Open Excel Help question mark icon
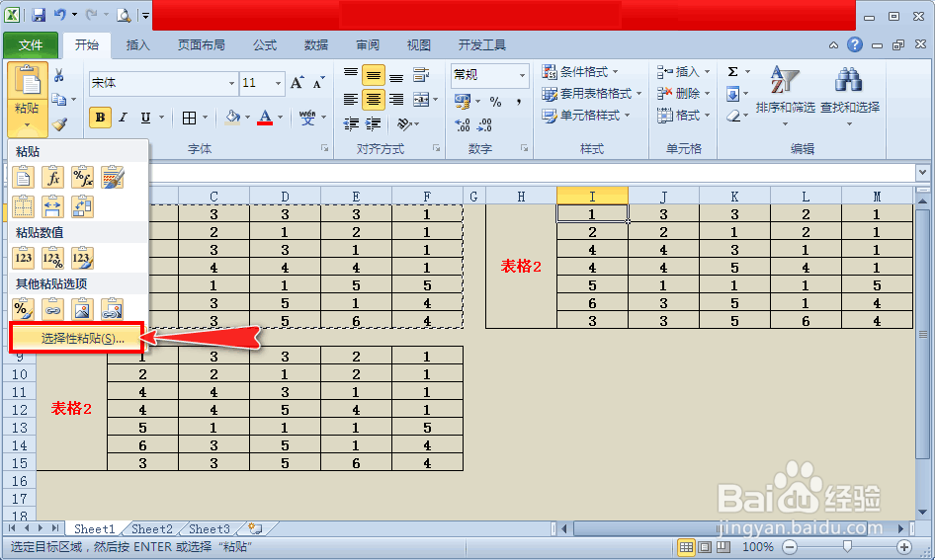 (x=855, y=44)
